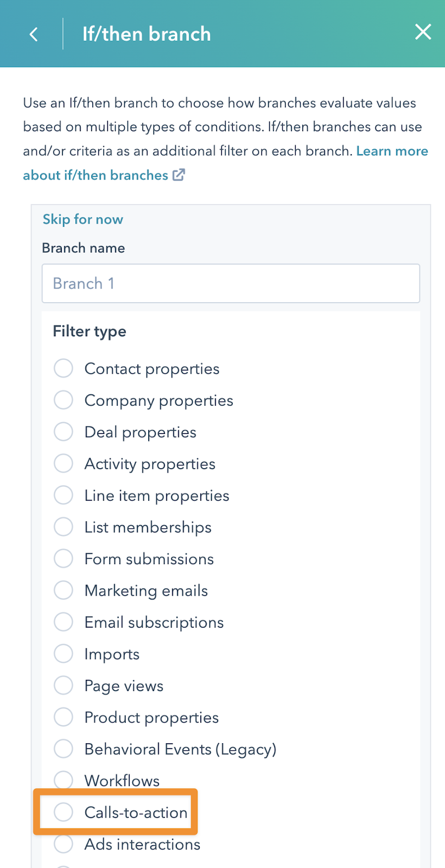Select Email subscriptions radio button
Image resolution: width=445 pixels, height=868 pixels.
(x=63, y=622)
